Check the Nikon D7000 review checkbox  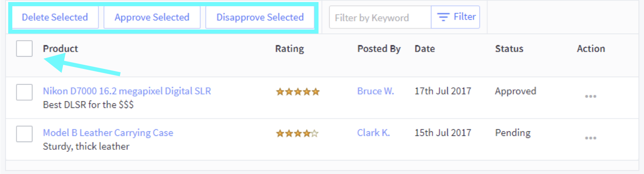coord(24,92)
